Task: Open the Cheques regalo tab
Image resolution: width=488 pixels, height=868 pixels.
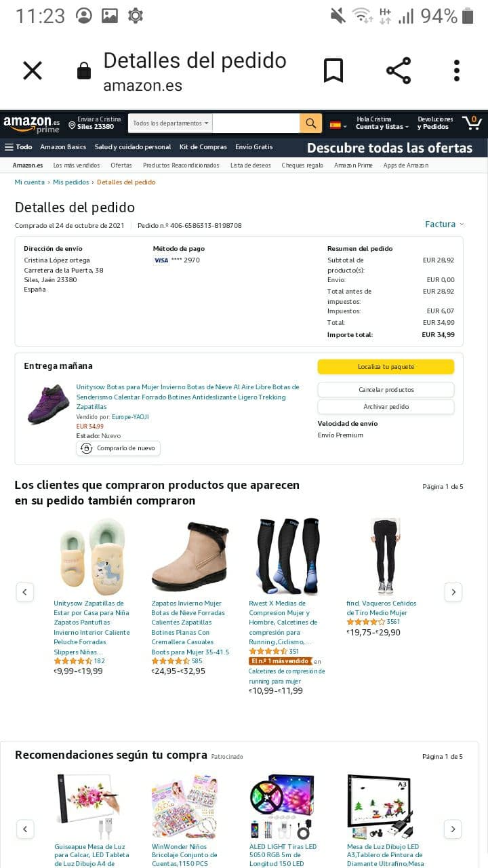Action: click(302, 165)
